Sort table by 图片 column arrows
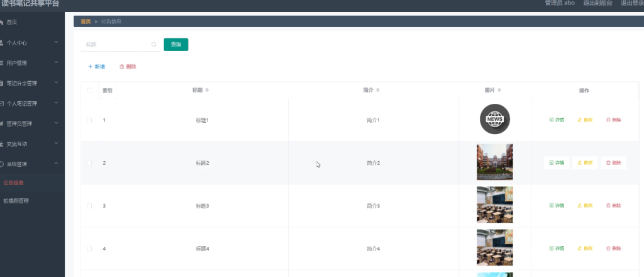Viewport: 644px width, 277px height. [499, 90]
